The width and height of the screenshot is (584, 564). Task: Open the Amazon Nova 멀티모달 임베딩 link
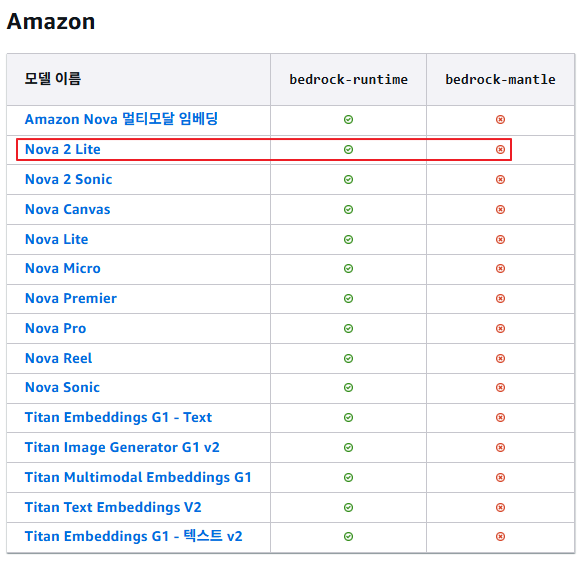point(121,119)
